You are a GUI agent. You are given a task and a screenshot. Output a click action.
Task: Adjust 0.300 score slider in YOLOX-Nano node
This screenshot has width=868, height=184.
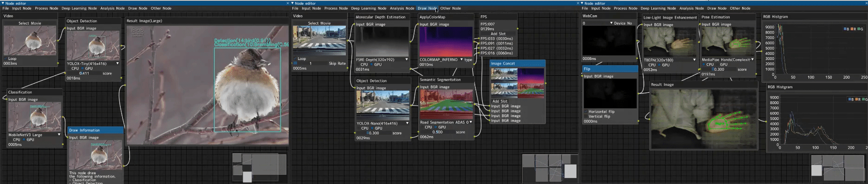[x=374, y=133]
